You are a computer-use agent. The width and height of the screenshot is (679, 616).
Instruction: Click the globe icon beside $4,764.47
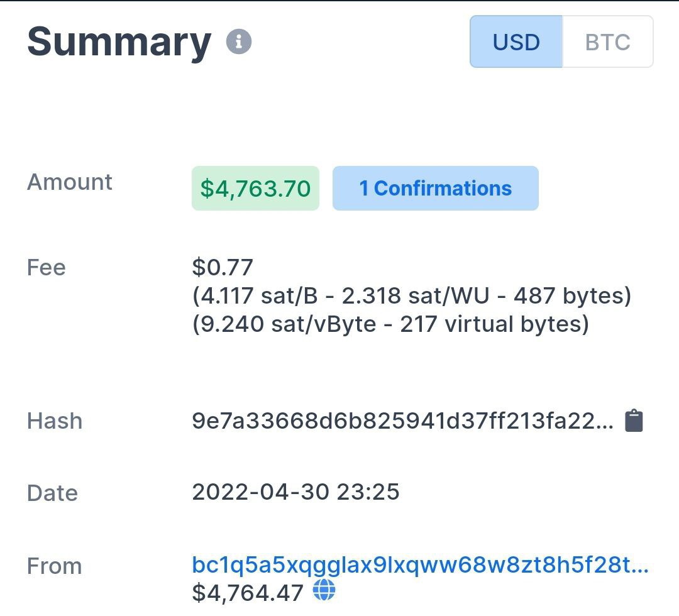(324, 590)
